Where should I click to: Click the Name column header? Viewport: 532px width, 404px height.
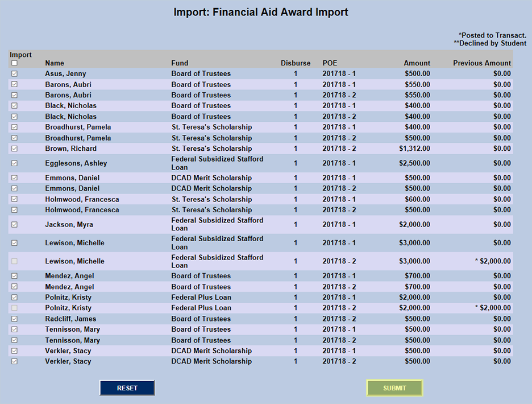pos(55,63)
